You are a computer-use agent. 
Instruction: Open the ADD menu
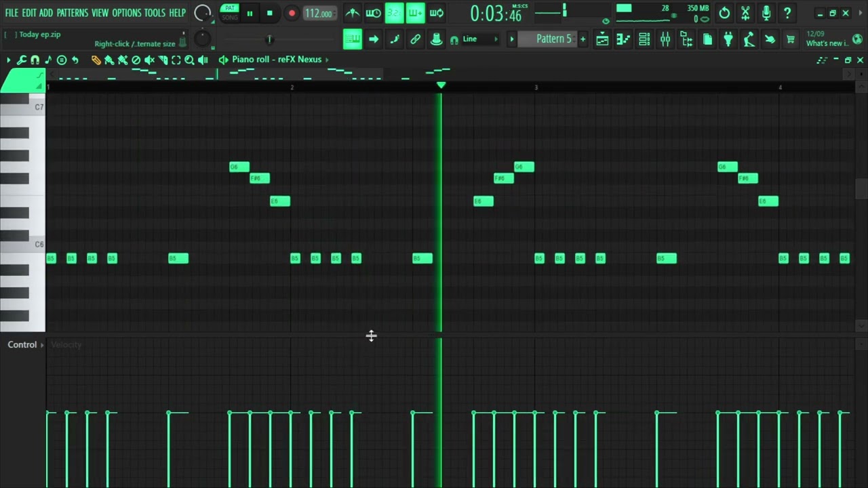46,13
